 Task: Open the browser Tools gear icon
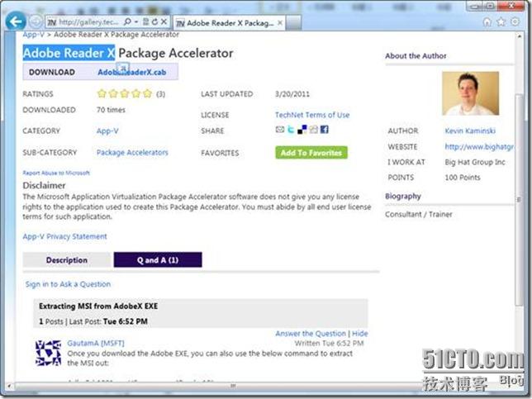pos(515,22)
